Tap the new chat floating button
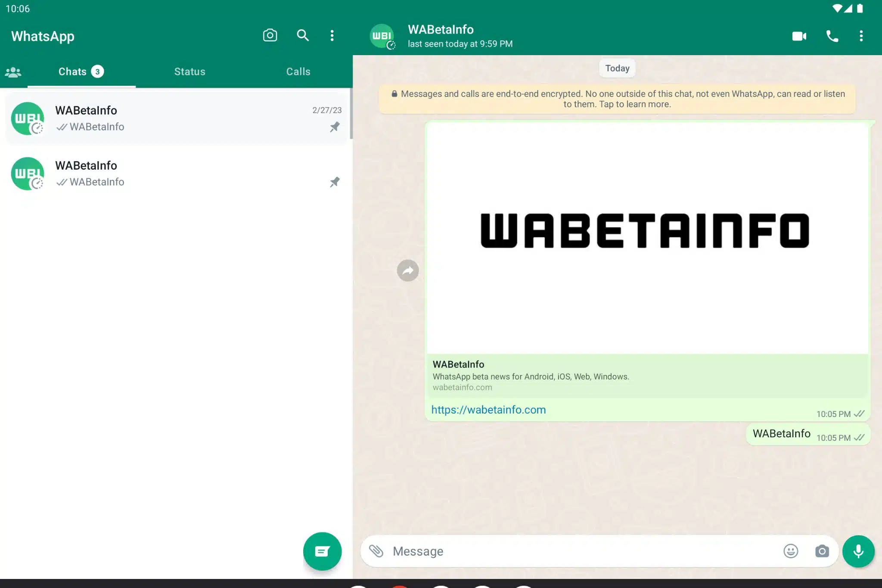The image size is (882, 588). 322,551
